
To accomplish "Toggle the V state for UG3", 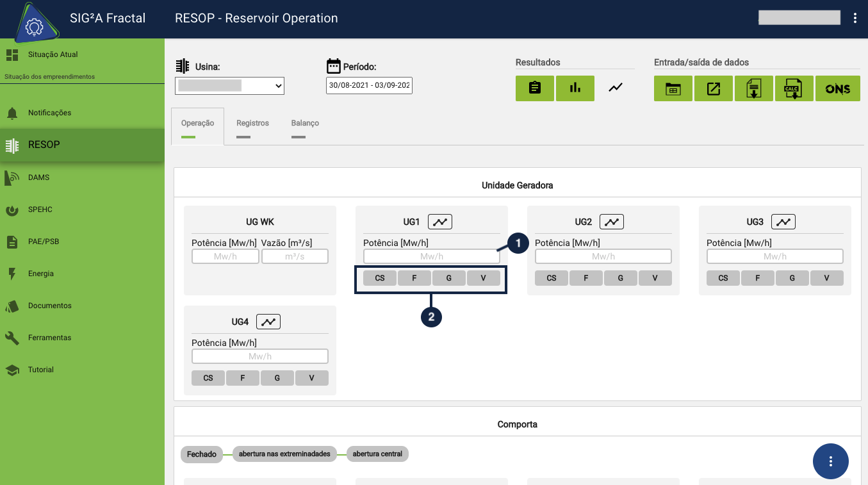I will click(826, 278).
